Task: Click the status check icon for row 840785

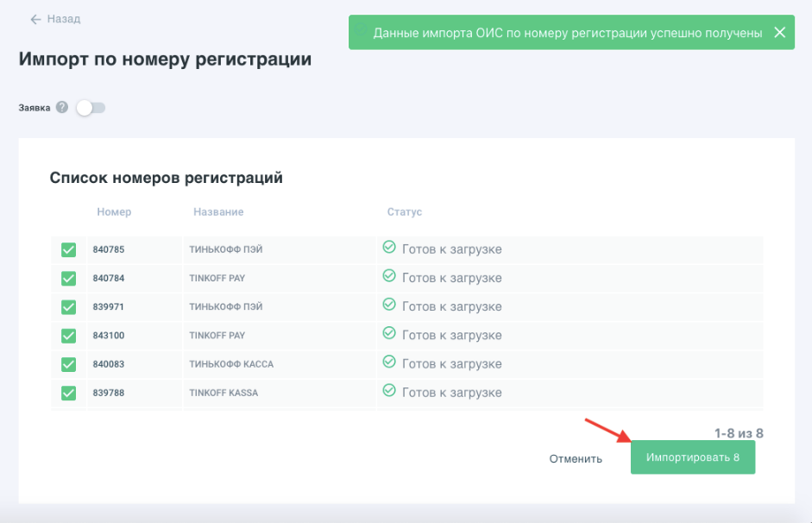Action: [389, 249]
